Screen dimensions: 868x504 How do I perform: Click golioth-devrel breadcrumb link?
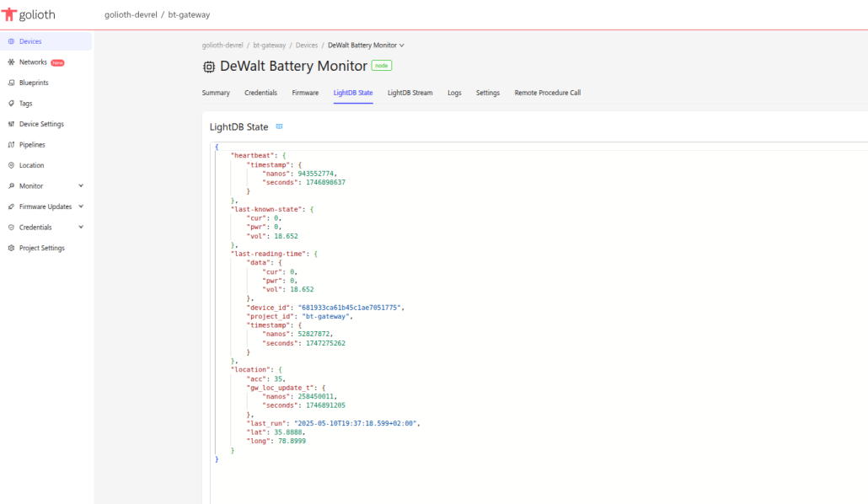(222, 46)
